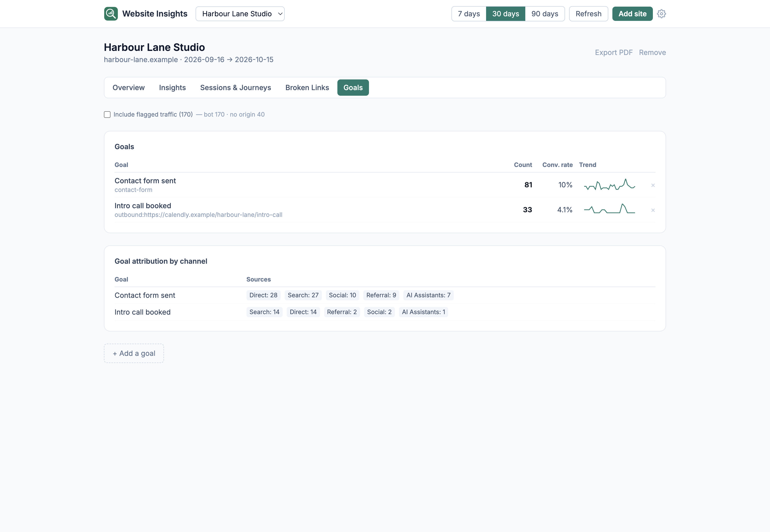Click the Referral: 9 source chip

point(381,295)
